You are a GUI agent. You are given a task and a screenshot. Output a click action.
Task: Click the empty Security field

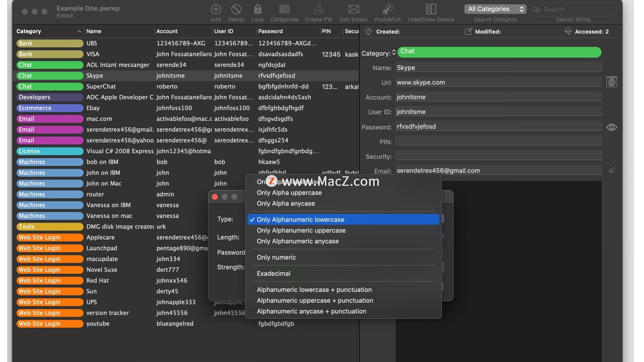498,156
